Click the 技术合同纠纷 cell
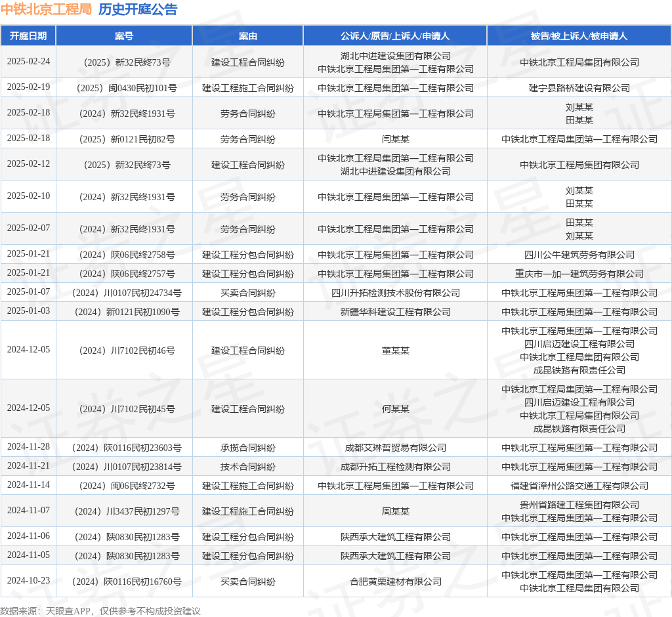The image size is (672, 617). pyautogui.click(x=247, y=467)
